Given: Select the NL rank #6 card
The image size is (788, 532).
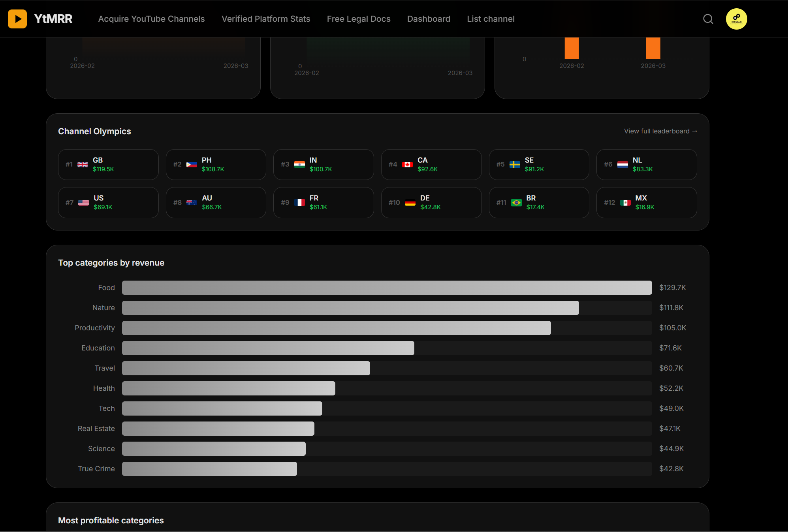Looking at the screenshot, I should click(x=647, y=165).
